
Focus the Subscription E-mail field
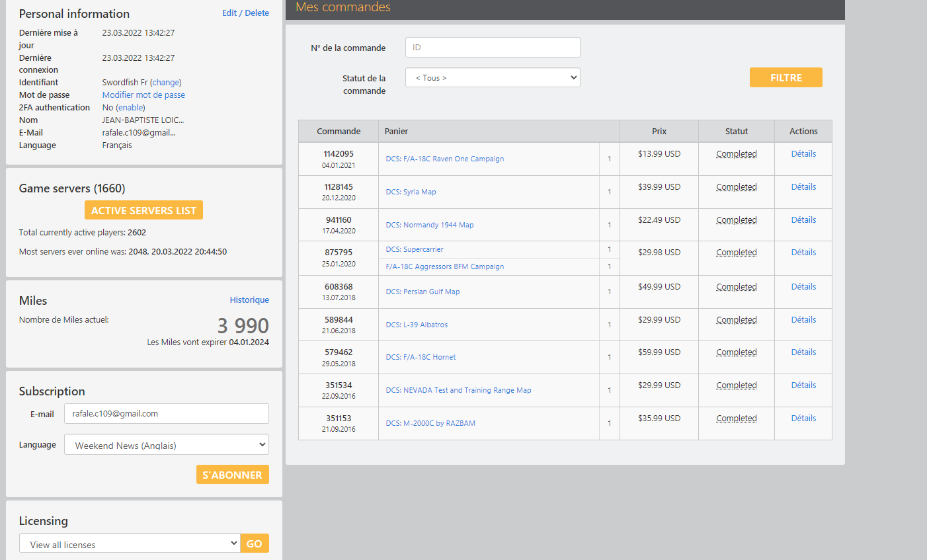167,414
